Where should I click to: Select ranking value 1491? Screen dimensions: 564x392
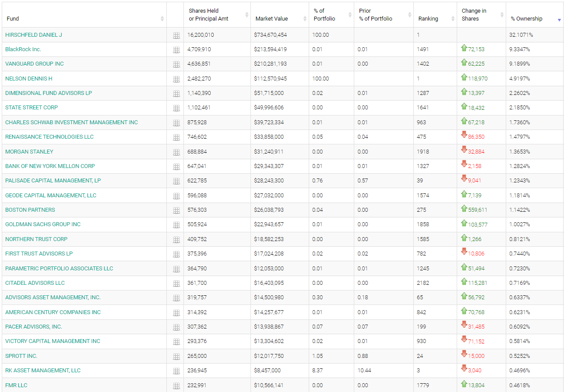pyautogui.click(x=423, y=49)
